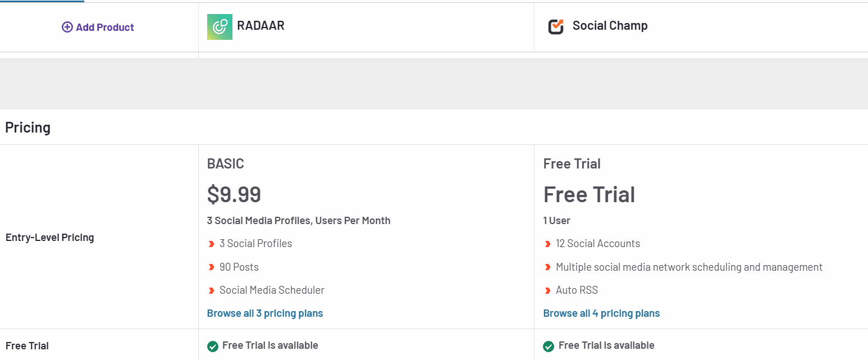Open Browse all 3 pricing plans for RADAAR
The height and width of the screenshot is (360, 868).
tap(265, 313)
